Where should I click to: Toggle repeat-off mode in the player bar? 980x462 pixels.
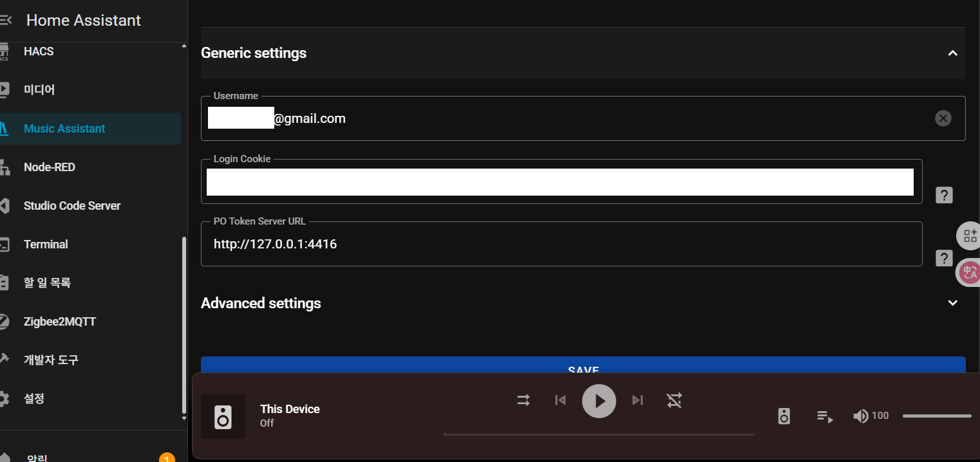pyautogui.click(x=674, y=400)
